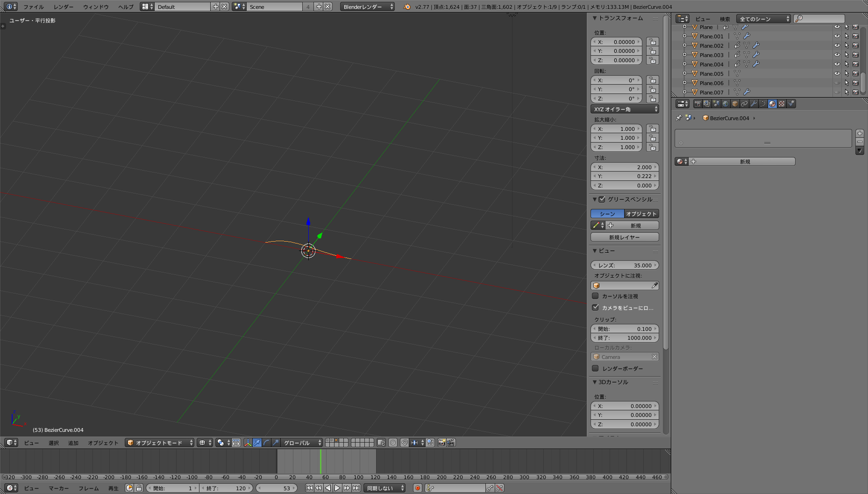Open the Scene properties tab

point(716,104)
